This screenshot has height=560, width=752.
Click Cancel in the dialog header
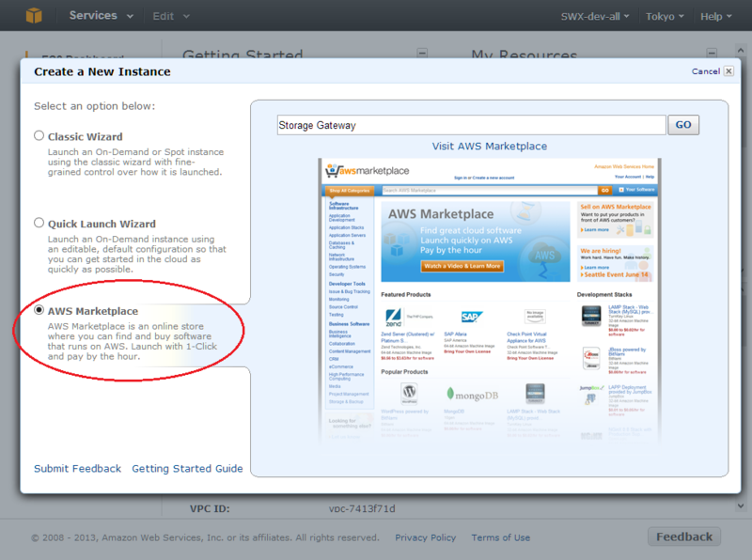tap(706, 71)
